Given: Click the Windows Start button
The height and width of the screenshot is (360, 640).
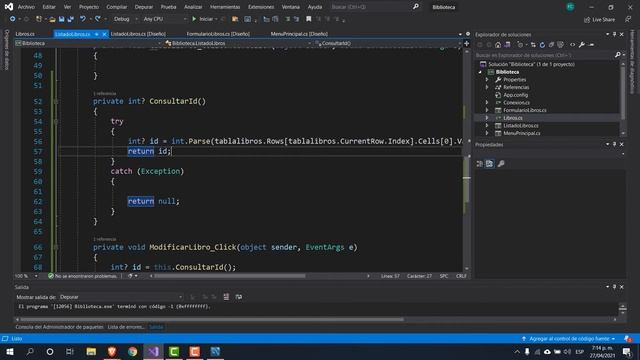Looking at the screenshot, I should pos(10,351).
